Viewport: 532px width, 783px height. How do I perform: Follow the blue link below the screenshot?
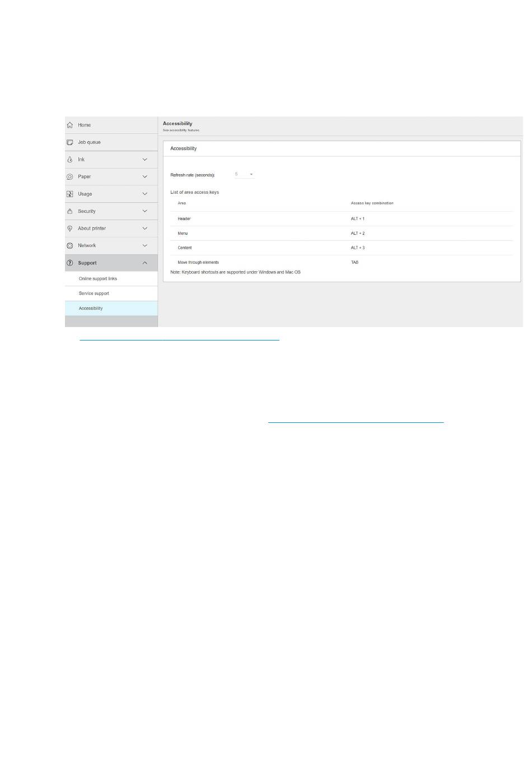click(x=179, y=339)
